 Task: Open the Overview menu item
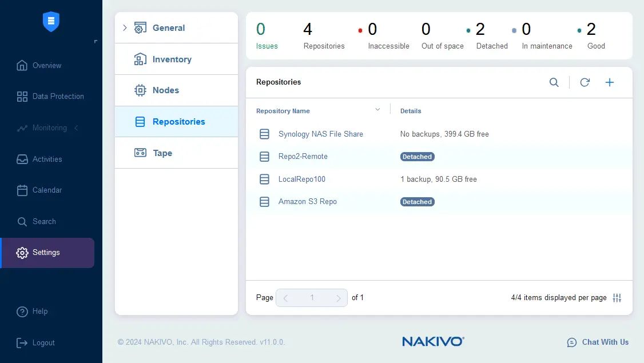pyautogui.click(x=47, y=65)
